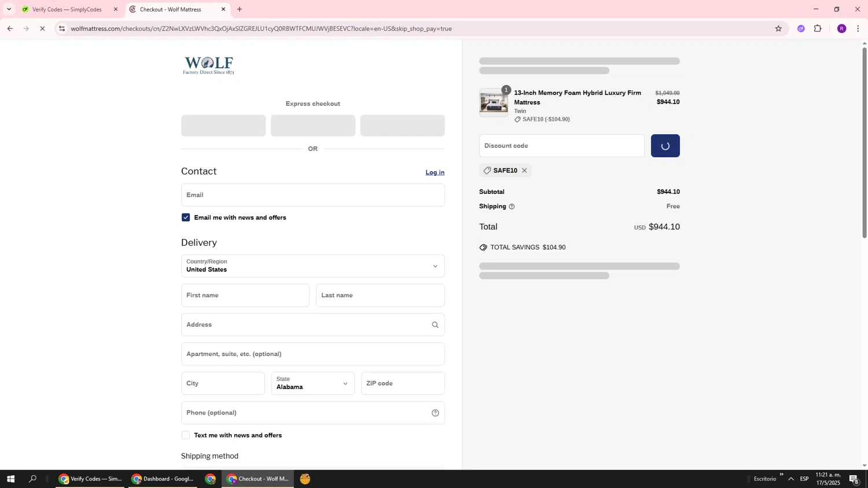Image resolution: width=868 pixels, height=488 pixels.
Task: Click the TOTAL SAVINGS $104.90 text
Action: point(528,247)
